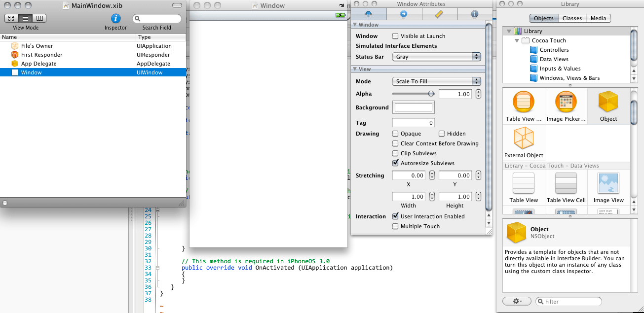Viewport: 644px width, 313px height.
Task: Click the First Responder icon
Action: 14,55
